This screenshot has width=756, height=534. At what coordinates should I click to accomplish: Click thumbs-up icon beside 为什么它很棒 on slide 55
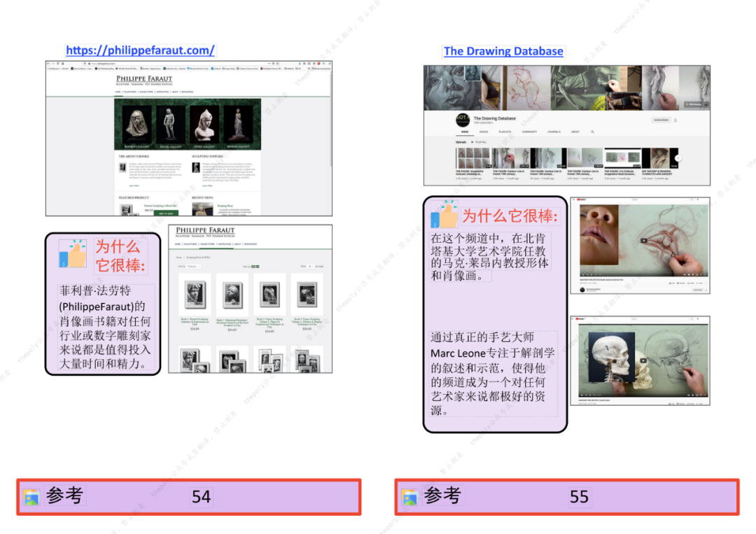pyautogui.click(x=444, y=214)
